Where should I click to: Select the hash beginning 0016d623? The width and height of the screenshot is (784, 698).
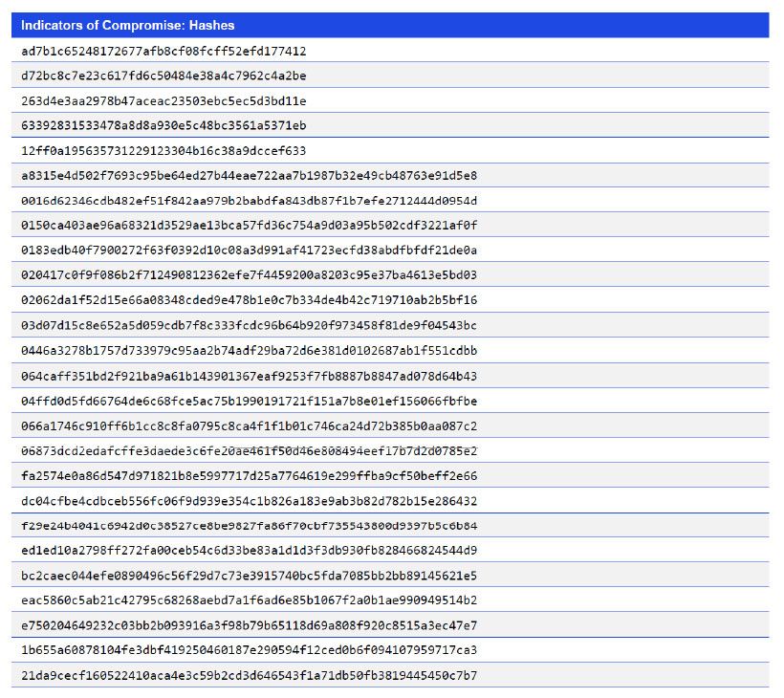click(x=249, y=200)
